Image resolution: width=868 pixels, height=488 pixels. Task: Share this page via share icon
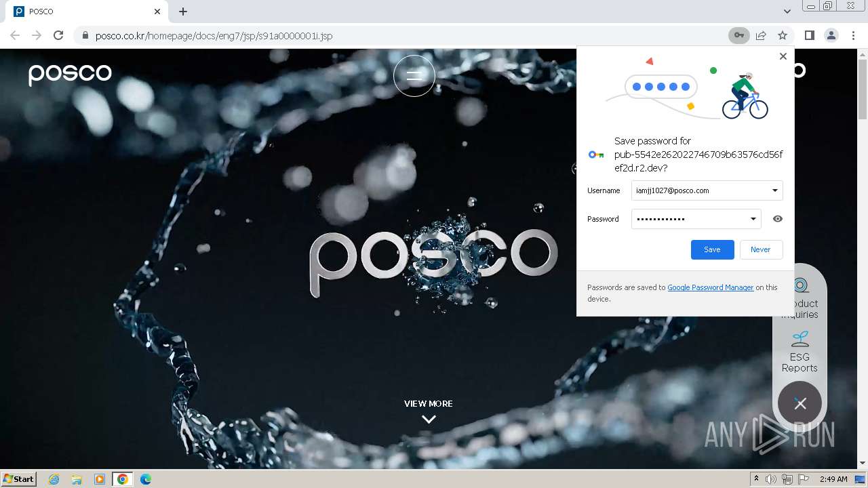[x=761, y=35]
